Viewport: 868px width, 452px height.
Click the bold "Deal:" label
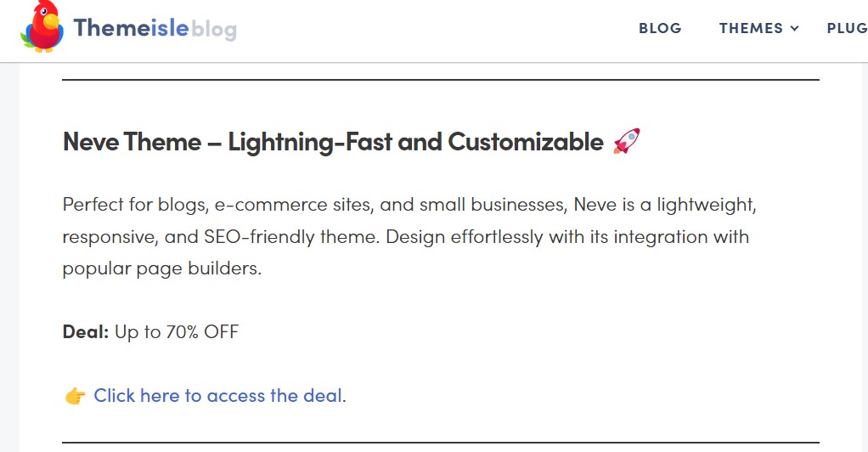coord(86,331)
